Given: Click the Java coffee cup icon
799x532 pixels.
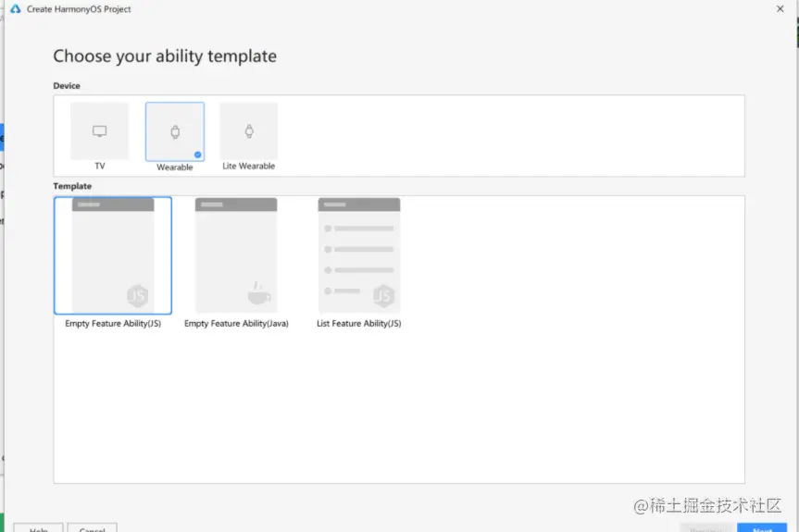Looking at the screenshot, I should pos(259,293).
